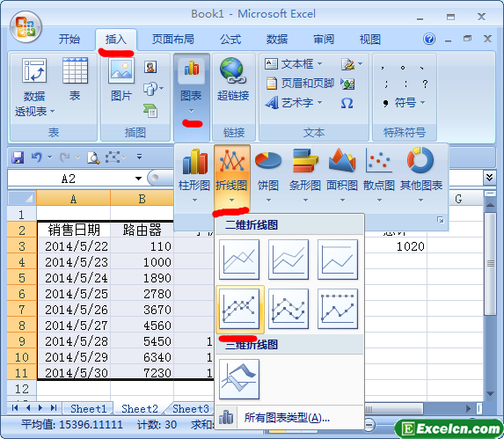Select row 5 header
Viewport: 504px width, 439px height.
(22, 277)
